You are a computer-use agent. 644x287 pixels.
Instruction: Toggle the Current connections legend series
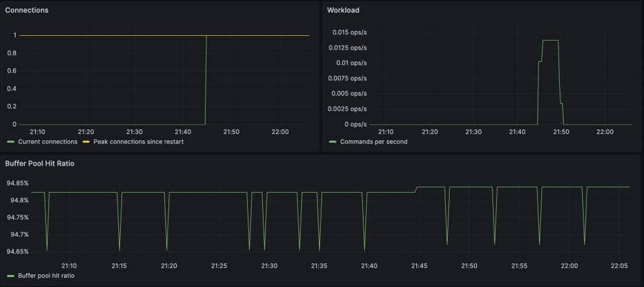pyautogui.click(x=48, y=142)
